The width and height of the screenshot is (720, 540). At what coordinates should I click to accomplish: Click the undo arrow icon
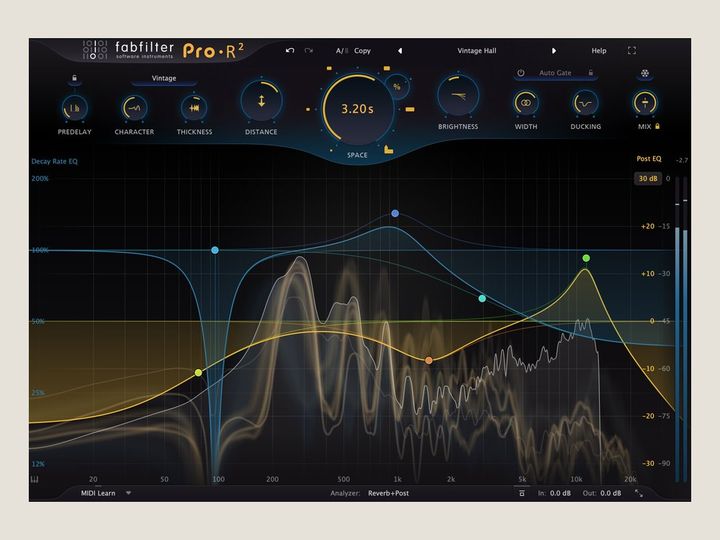tap(290, 51)
